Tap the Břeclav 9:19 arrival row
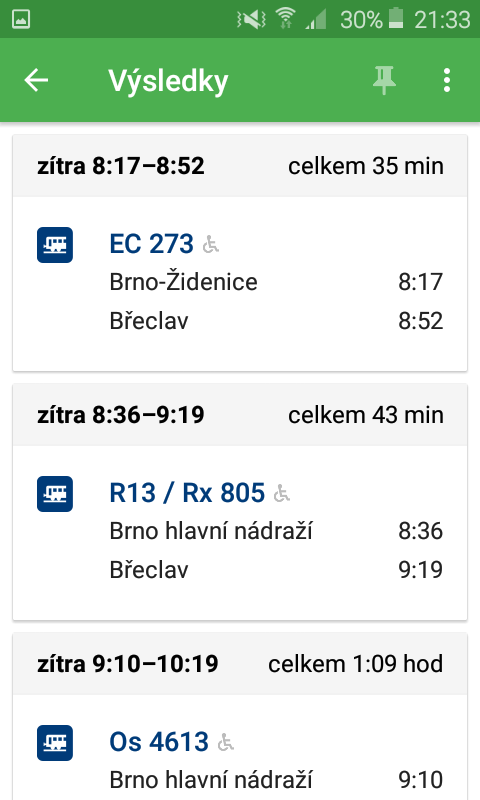480x800 pixels. click(276, 570)
